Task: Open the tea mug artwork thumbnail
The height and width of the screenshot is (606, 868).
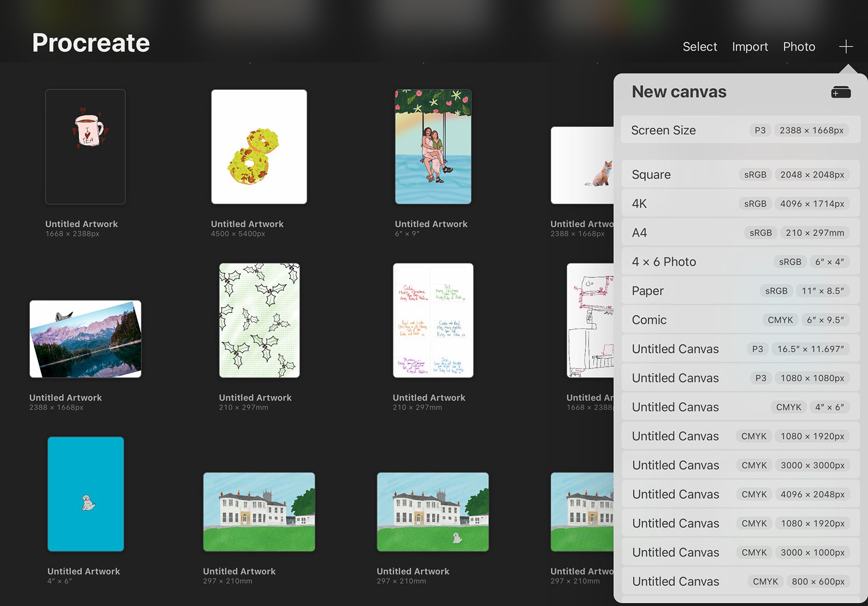Action: click(x=85, y=147)
